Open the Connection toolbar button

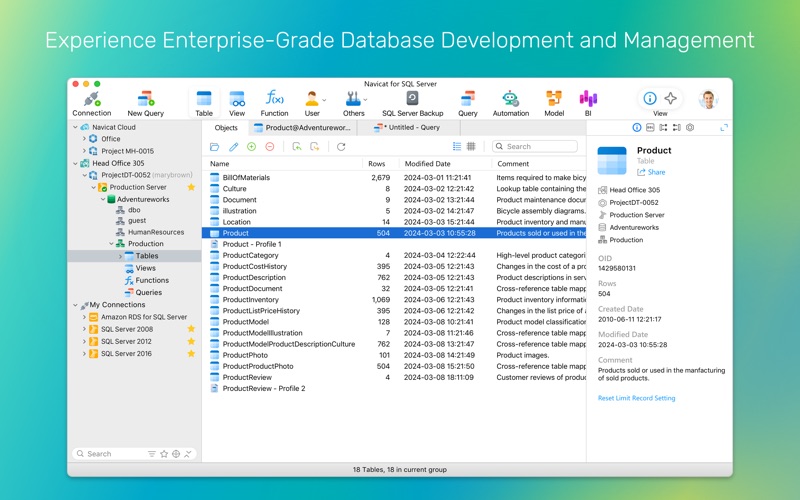coord(92,104)
